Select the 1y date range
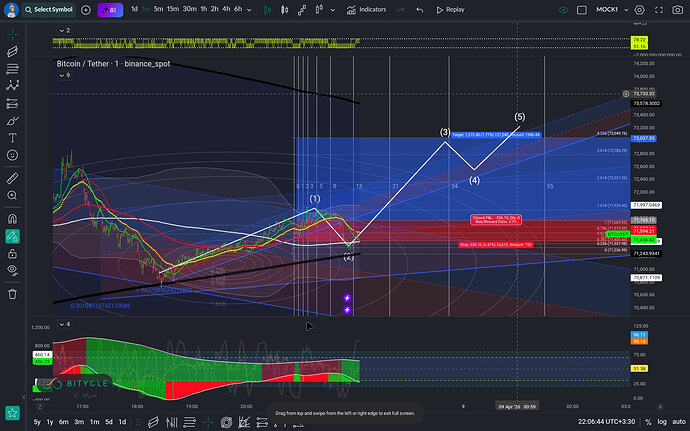690x431 pixels. click(50, 422)
